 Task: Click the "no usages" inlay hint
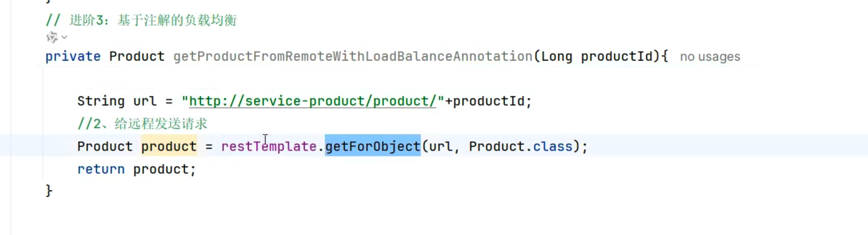coord(710,57)
